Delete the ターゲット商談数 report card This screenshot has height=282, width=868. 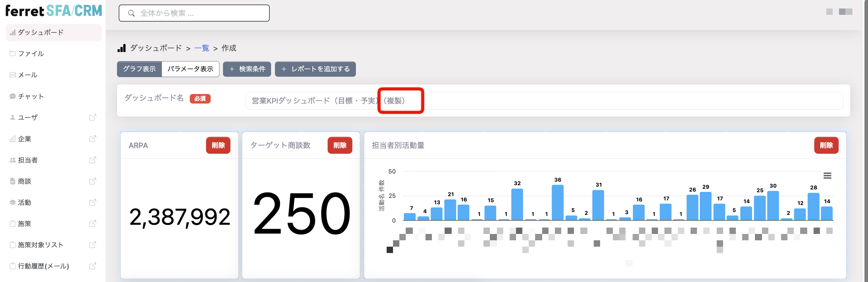(340, 145)
